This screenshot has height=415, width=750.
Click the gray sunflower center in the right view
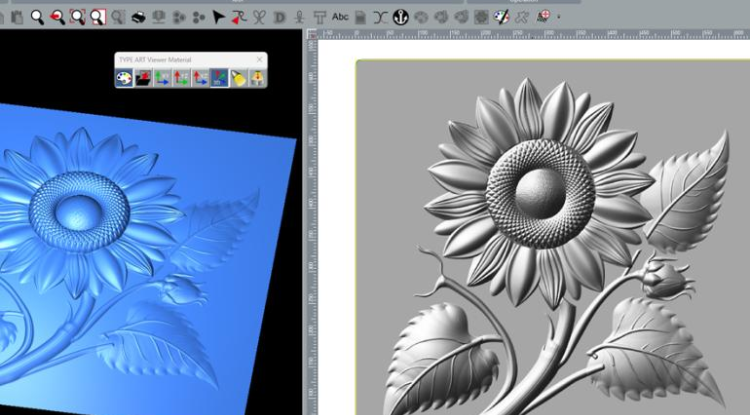tap(539, 188)
